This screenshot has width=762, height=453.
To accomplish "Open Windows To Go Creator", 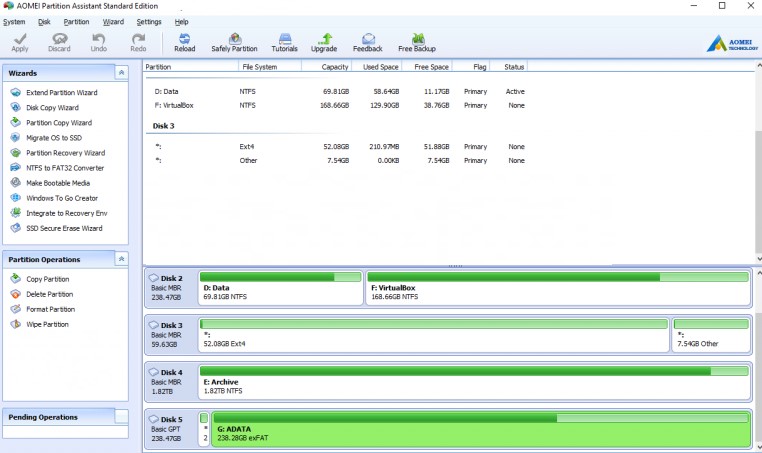I will (x=62, y=198).
